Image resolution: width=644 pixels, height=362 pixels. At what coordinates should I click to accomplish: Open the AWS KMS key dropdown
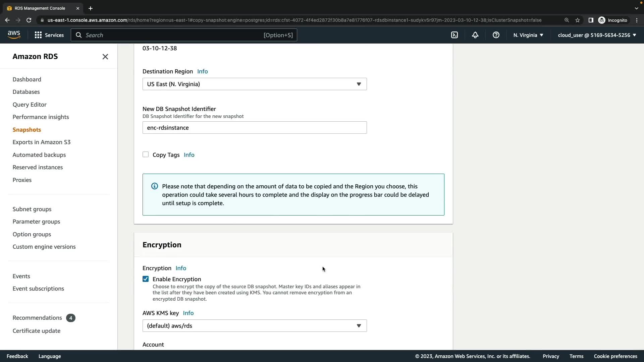pos(254,326)
